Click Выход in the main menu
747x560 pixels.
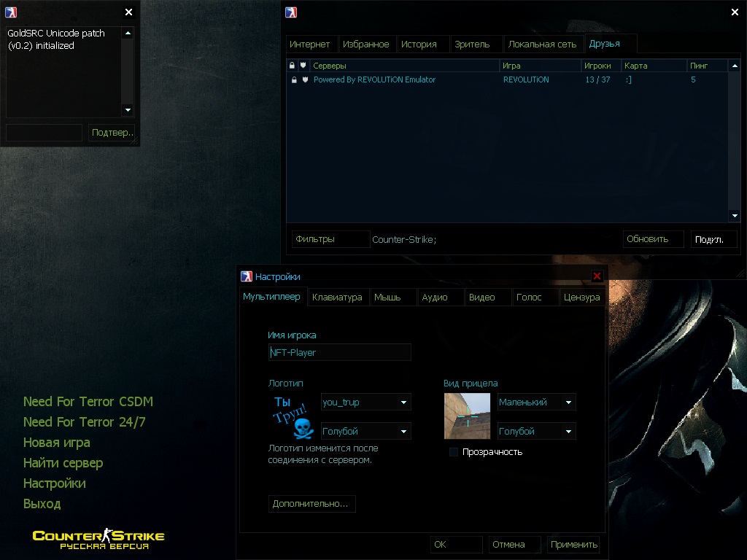click(42, 505)
